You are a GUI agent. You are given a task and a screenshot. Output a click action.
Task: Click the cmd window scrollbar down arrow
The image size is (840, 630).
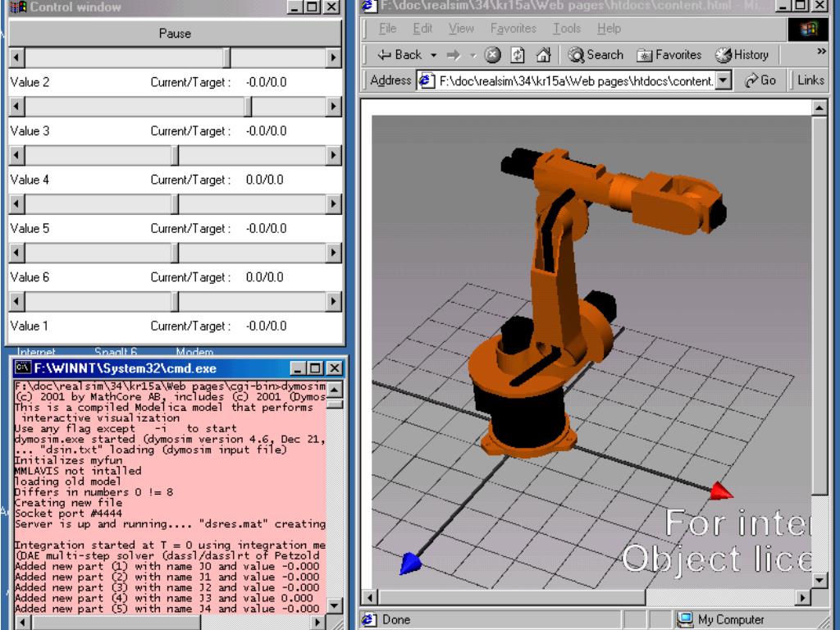point(335,606)
